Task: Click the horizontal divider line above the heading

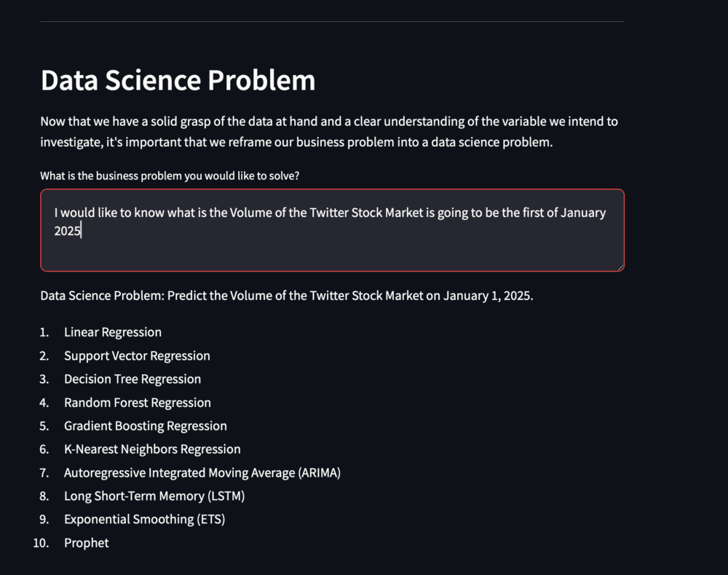Action: [332, 21]
